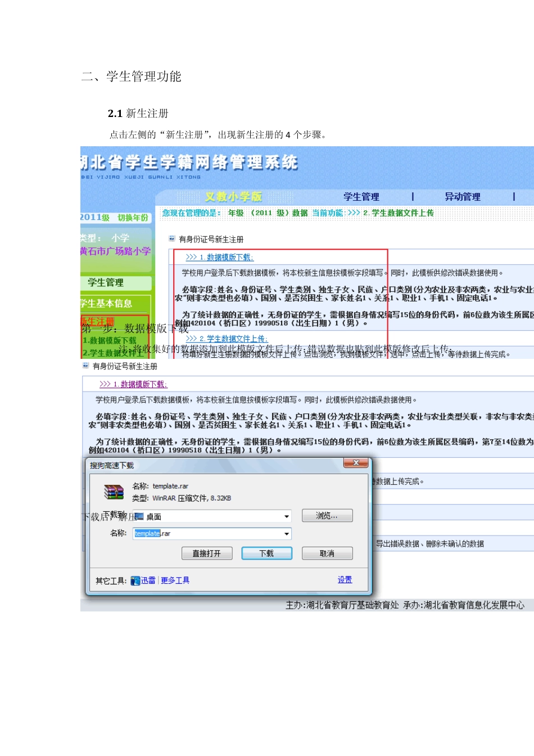534x756 pixels.
Task: Click 导出错误数据、删除未确认的数据 row
Action: tap(430, 544)
